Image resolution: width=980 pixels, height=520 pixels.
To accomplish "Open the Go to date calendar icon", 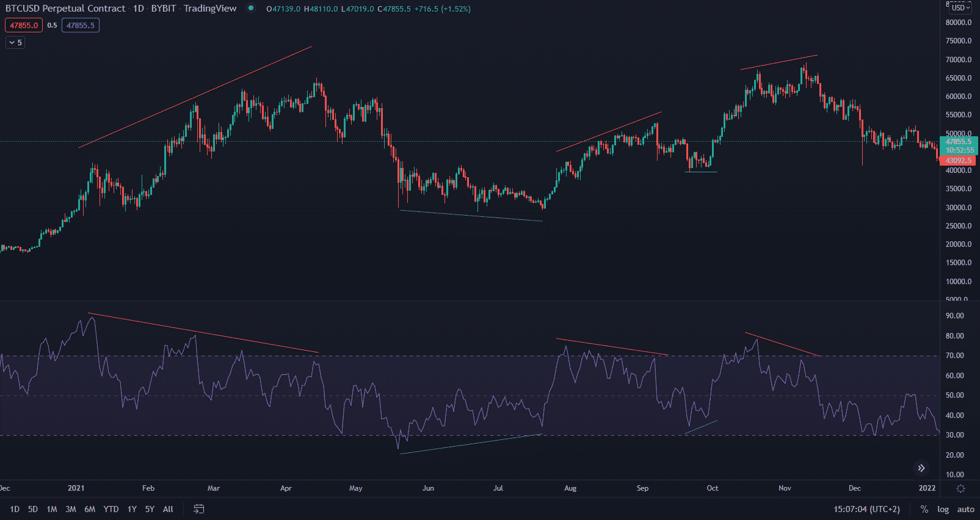I will tap(198, 509).
